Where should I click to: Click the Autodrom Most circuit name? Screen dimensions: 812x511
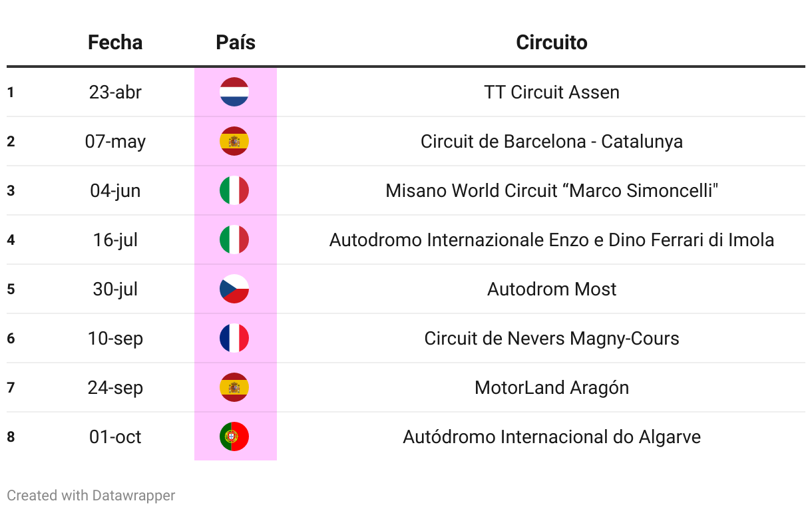[x=552, y=289]
